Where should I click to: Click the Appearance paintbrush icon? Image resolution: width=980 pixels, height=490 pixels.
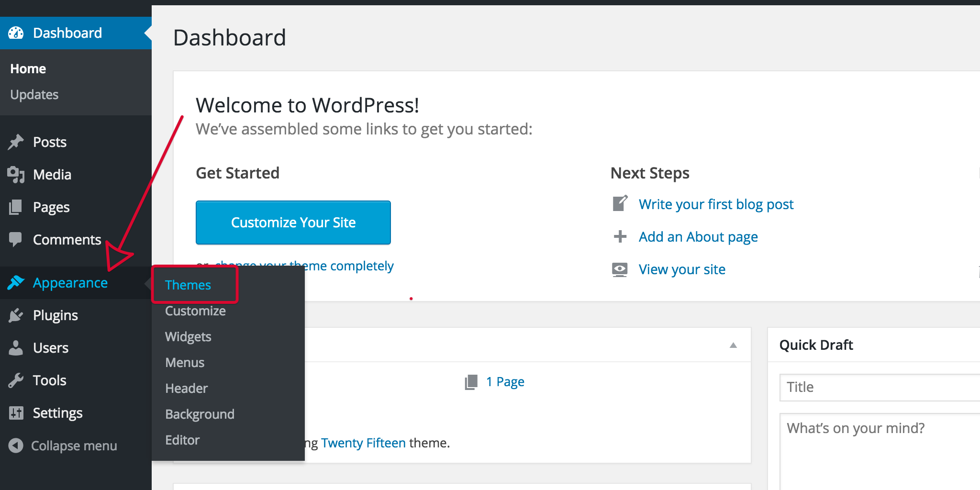coord(16,282)
